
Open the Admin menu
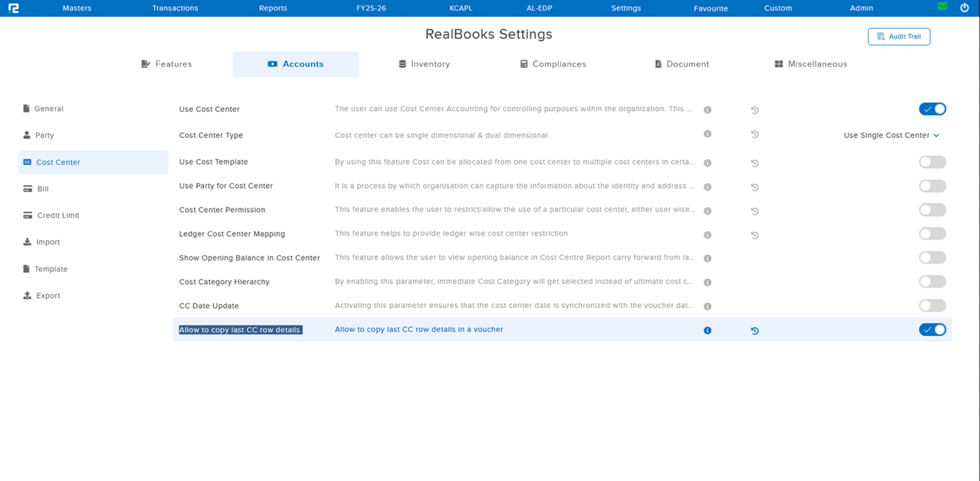[861, 8]
